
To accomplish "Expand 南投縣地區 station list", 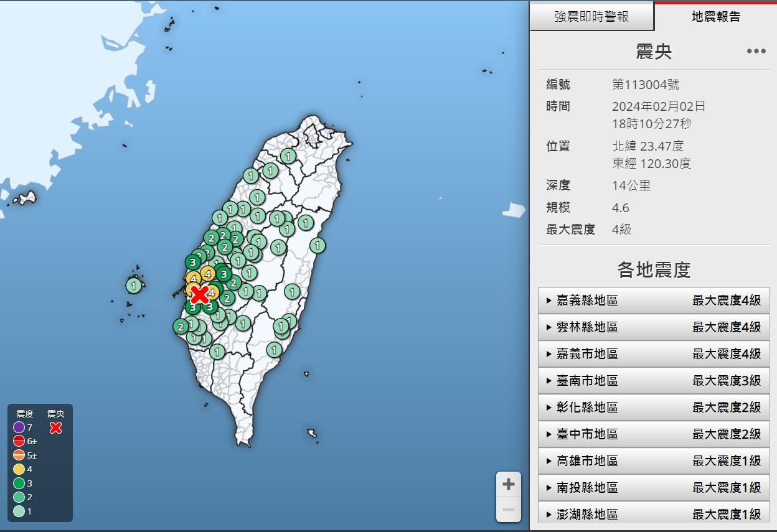I will click(x=654, y=488).
